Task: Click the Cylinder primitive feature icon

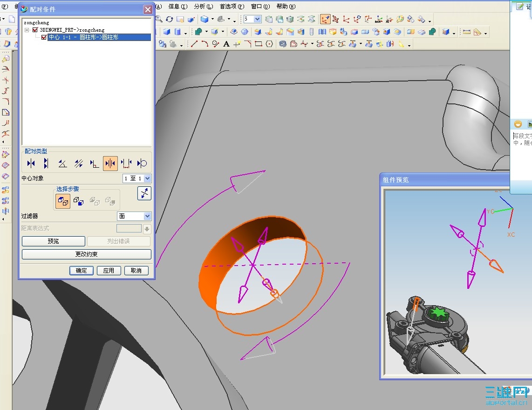Action: click(177, 32)
